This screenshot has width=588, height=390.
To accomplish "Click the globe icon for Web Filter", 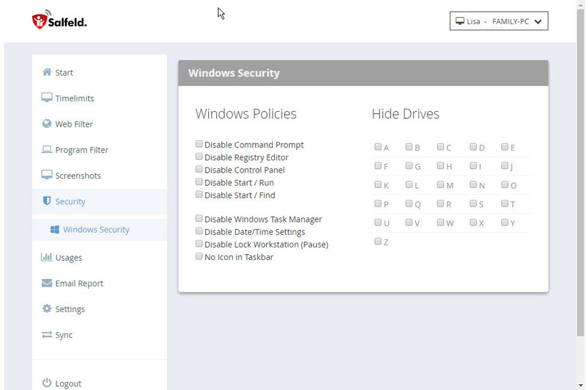I will point(47,123).
